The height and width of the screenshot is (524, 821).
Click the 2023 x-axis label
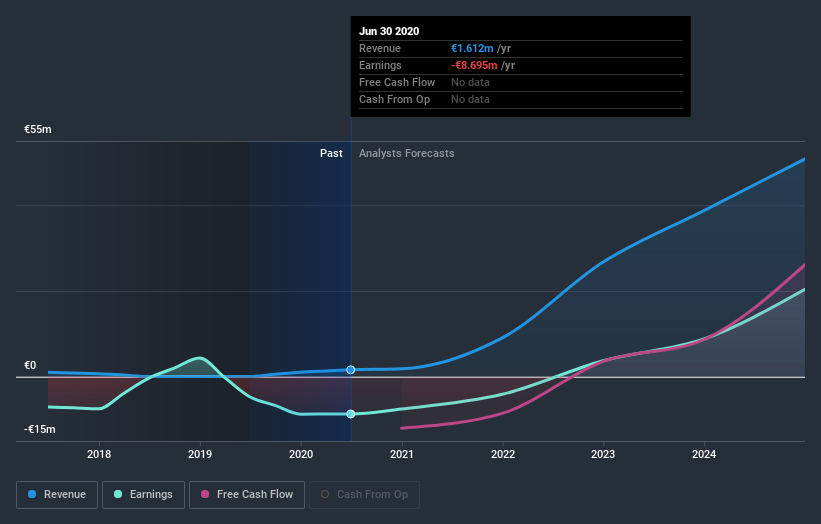pos(603,454)
